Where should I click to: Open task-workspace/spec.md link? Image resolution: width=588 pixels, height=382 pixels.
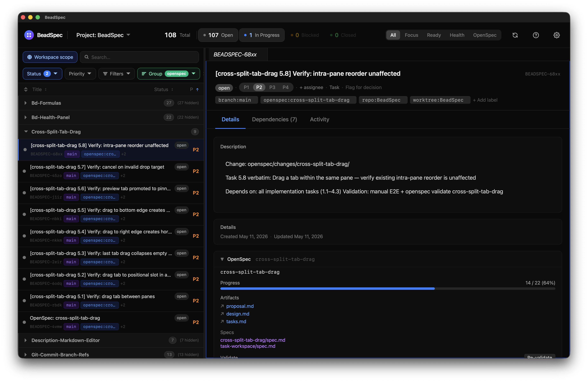pyautogui.click(x=248, y=346)
